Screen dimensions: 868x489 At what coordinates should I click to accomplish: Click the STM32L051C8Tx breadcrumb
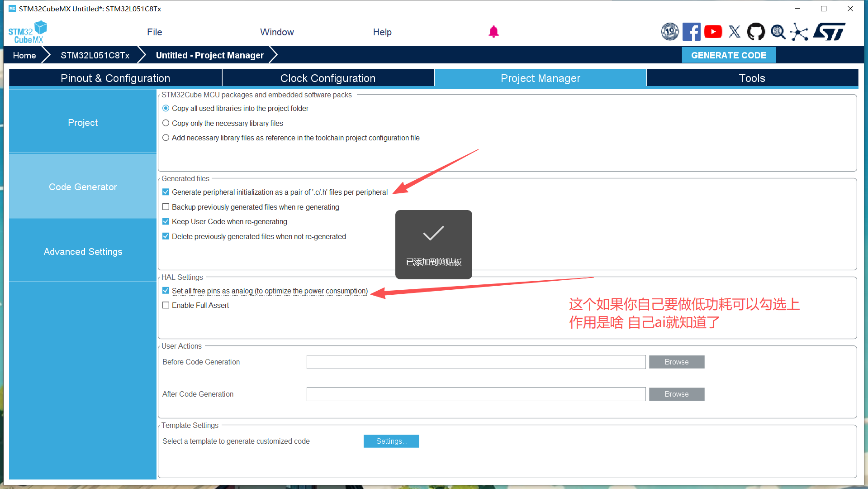[x=95, y=55]
